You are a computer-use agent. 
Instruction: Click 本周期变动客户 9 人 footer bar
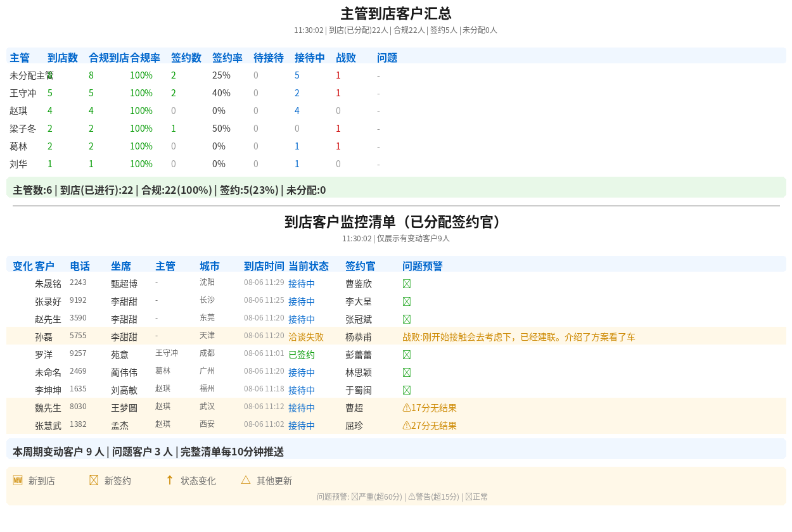(396, 449)
